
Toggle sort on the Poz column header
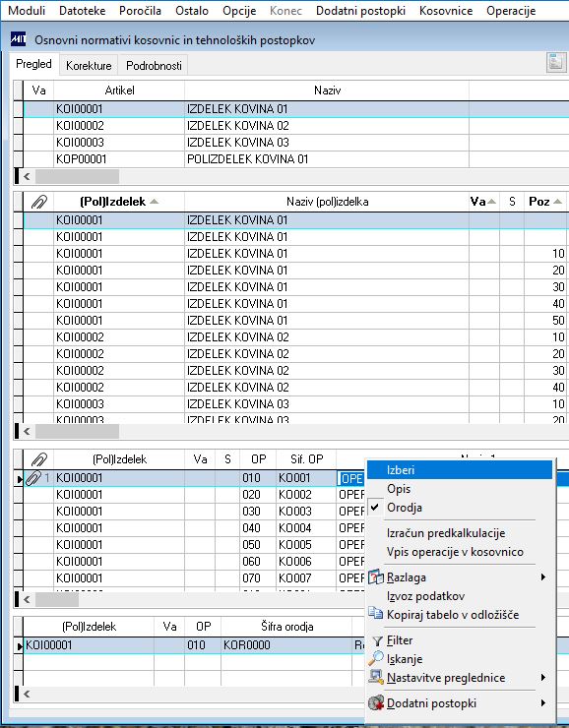click(545, 202)
